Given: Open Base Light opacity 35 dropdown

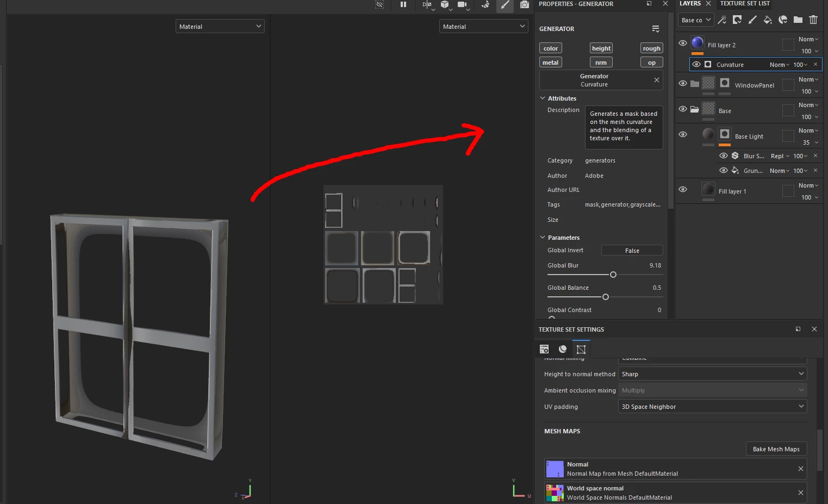Looking at the screenshot, I should click(x=810, y=142).
